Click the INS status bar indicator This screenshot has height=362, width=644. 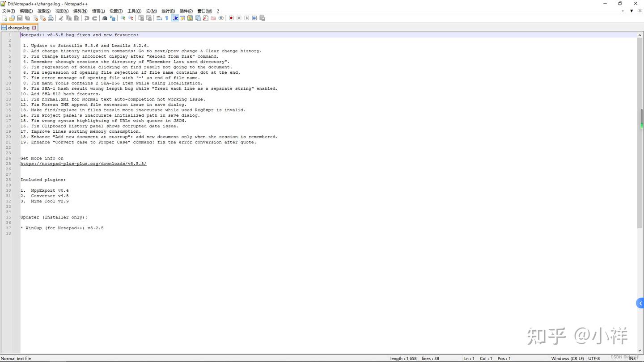pos(632,358)
